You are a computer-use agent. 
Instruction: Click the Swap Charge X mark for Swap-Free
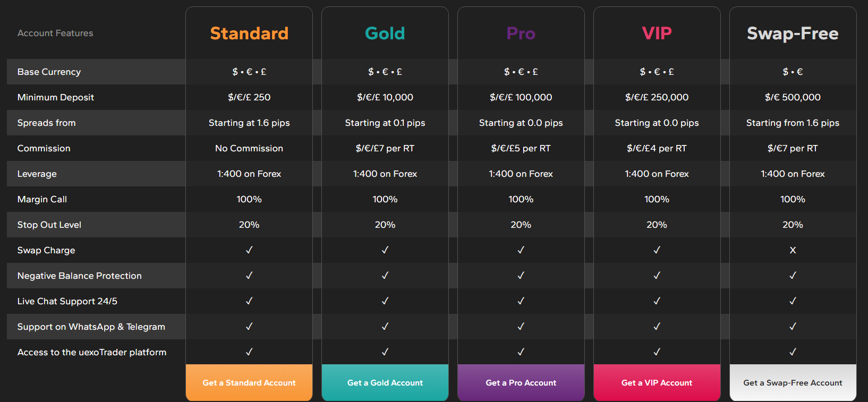[x=793, y=250]
